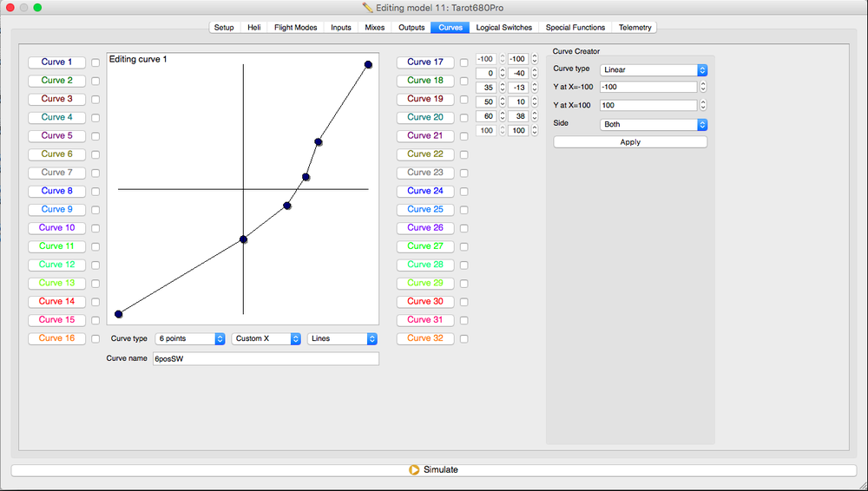Click the curve point at the bottom left
The width and height of the screenshot is (868, 491).
pyautogui.click(x=118, y=314)
